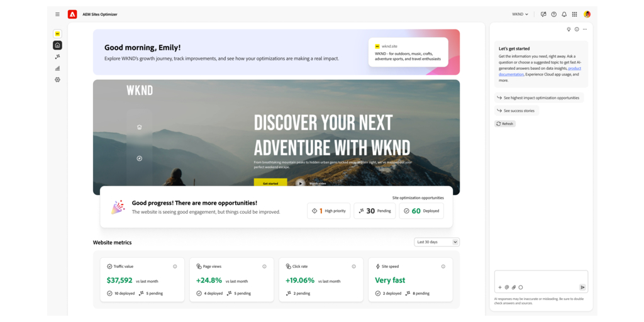The image size is (644, 322).
Task: Select the 1 High priority opportunities card
Action: tap(328, 211)
